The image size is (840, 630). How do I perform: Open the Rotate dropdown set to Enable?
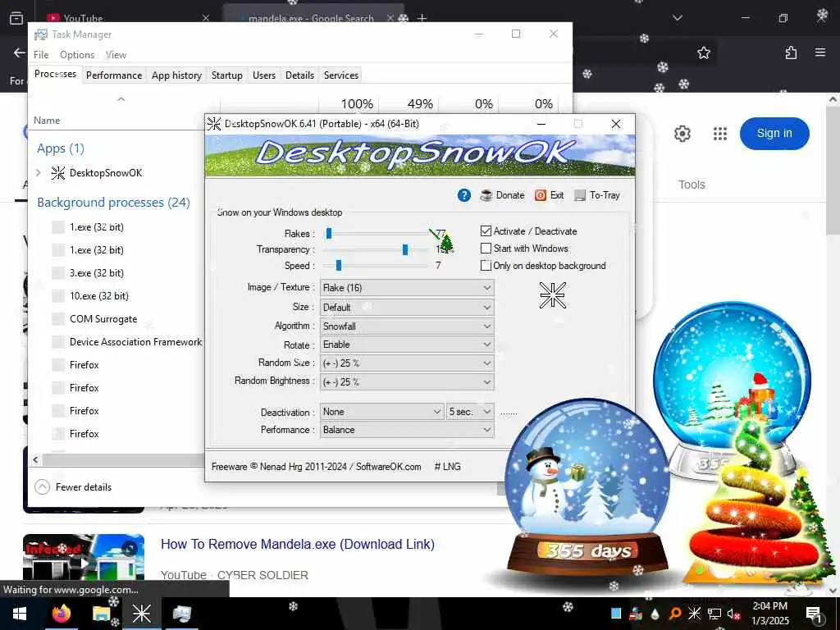tap(407, 345)
